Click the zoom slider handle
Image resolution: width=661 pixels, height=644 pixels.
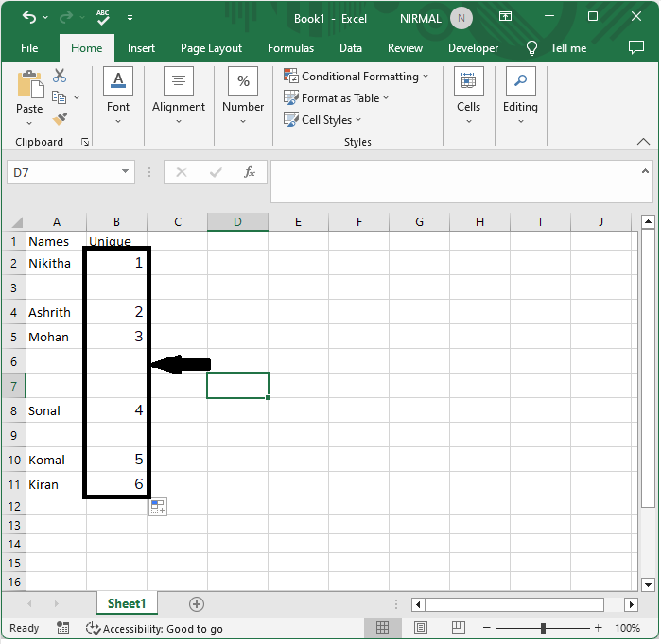543,629
